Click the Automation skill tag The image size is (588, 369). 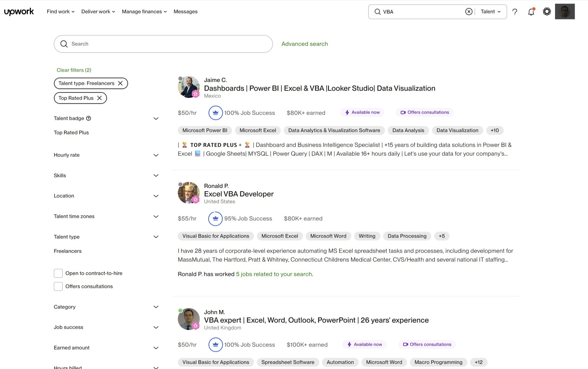point(340,362)
